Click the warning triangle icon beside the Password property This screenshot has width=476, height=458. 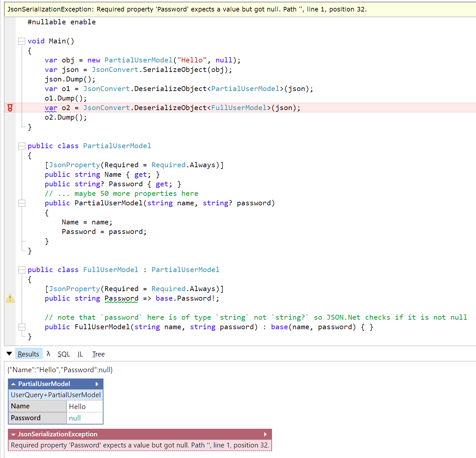pos(10,299)
